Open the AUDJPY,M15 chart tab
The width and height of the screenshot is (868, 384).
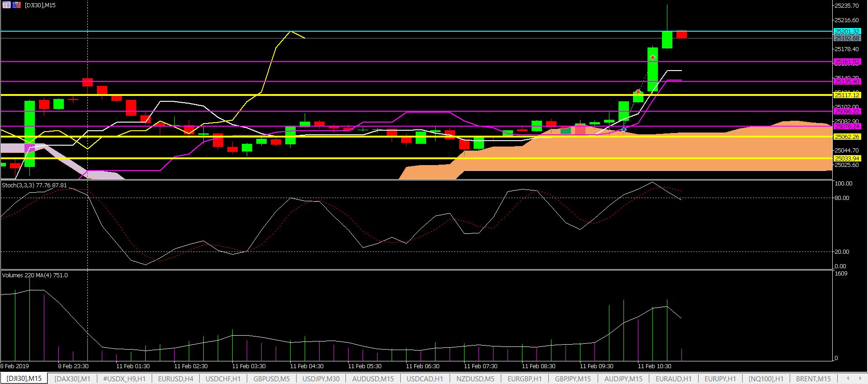623,379
